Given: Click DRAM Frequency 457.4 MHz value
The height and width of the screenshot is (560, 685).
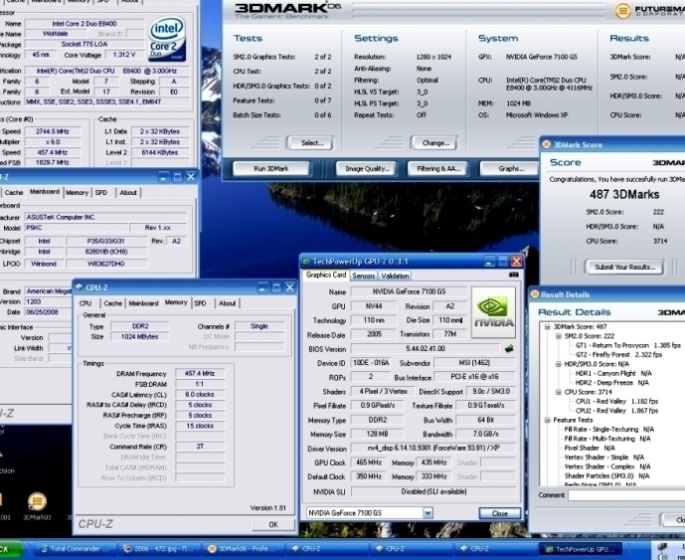Looking at the screenshot, I should [x=200, y=373].
